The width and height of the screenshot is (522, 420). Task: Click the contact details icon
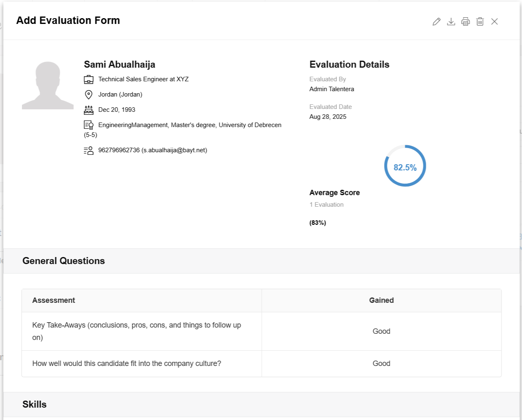(x=88, y=151)
